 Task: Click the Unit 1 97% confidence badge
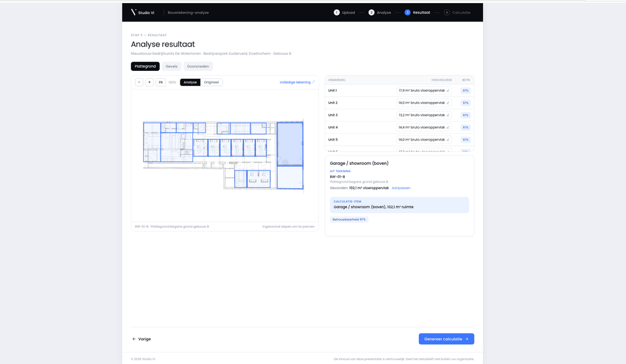point(465,90)
